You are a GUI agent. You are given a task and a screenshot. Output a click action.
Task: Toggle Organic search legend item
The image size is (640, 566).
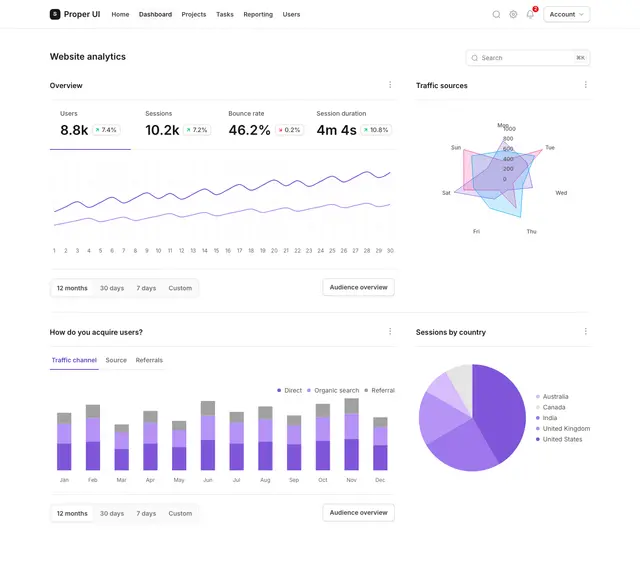click(333, 391)
